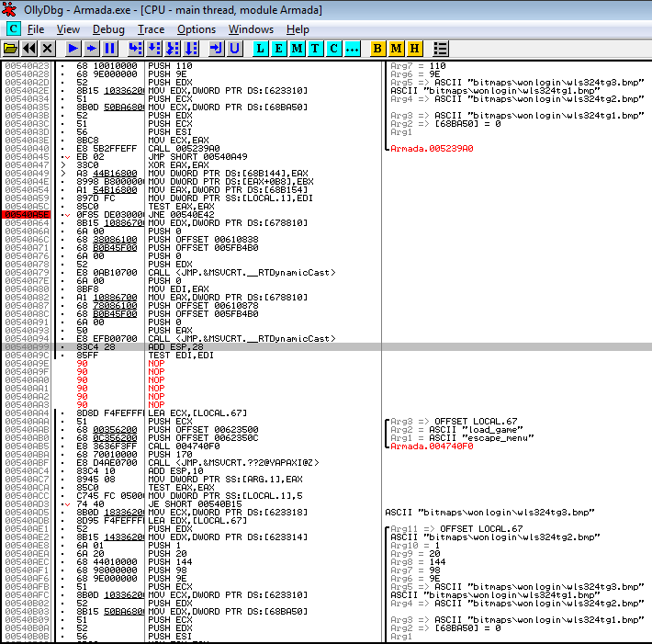The width and height of the screenshot is (652, 644).
Task: Click the cyan ellipsis toolbar button
Action: pyautogui.click(x=353, y=49)
